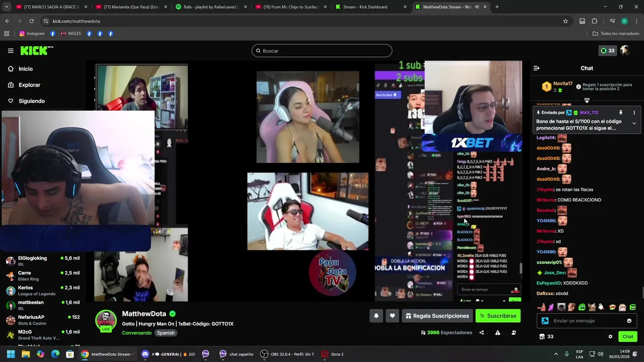Unpin the pinned chat message

click(620, 113)
